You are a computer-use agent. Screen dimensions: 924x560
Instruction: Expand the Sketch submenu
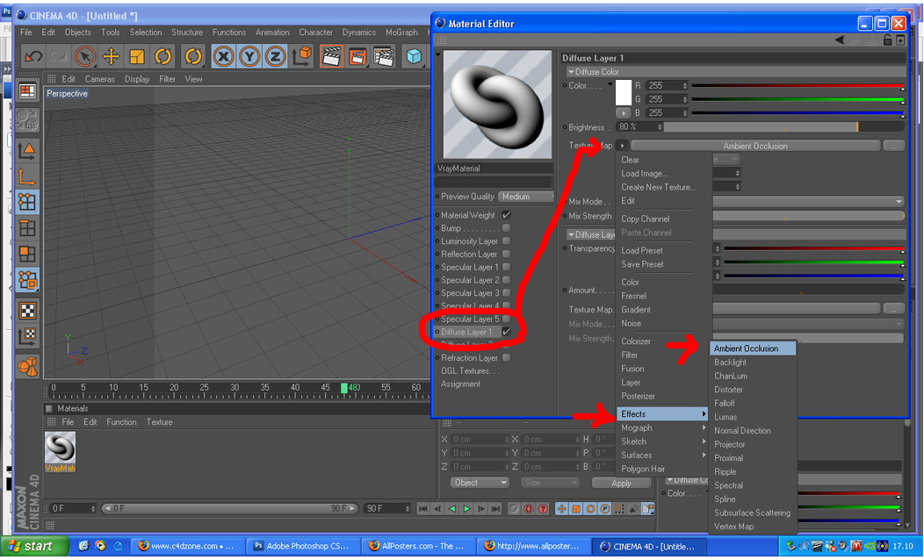(662, 441)
